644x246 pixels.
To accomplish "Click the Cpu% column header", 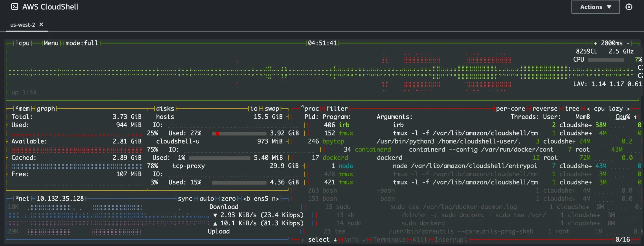I will [x=623, y=117].
